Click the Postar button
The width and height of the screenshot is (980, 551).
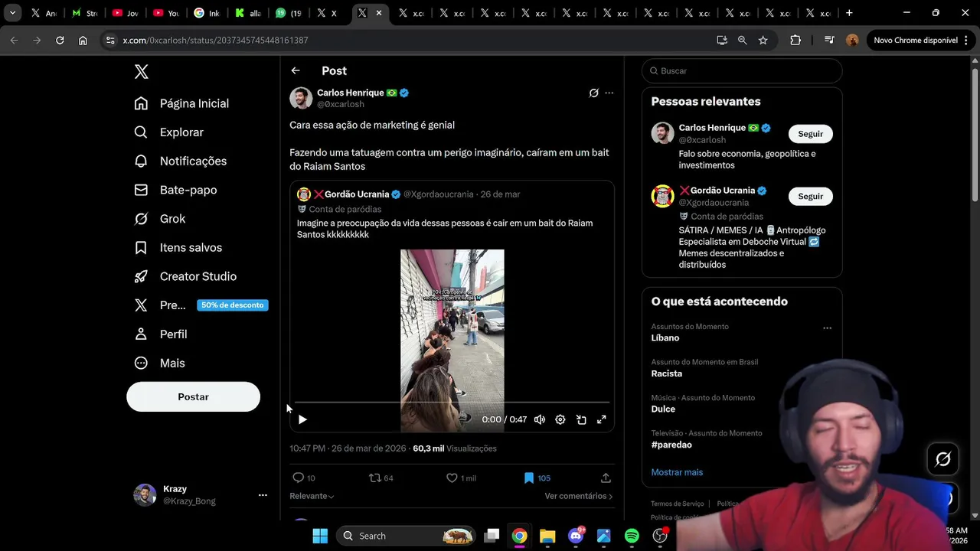(x=193, y=396)
